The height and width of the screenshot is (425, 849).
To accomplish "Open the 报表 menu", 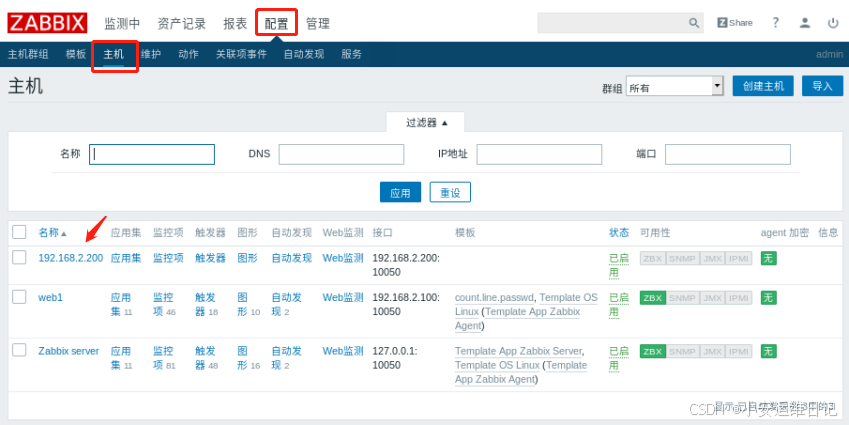I will tap(235, 23).
